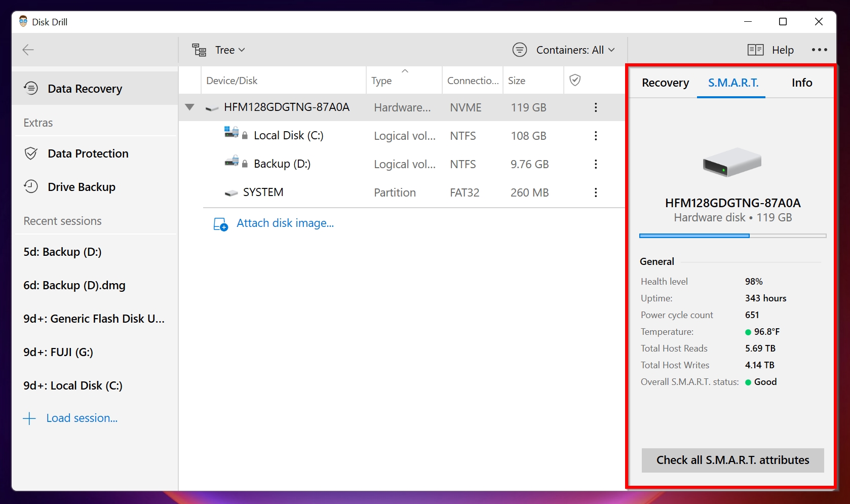Click the Data Recovery icon

(31, 88)
